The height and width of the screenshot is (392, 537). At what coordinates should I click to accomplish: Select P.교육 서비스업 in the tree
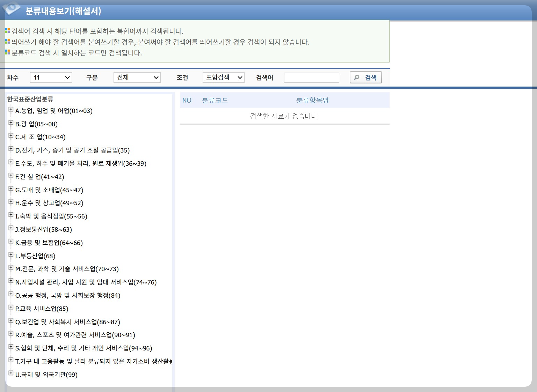tap(41, 309)
